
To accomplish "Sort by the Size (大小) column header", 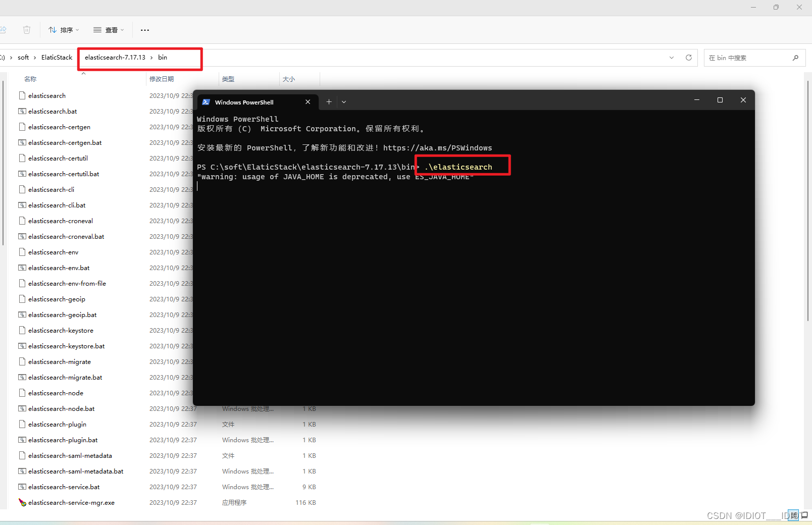I will point(289,79).
